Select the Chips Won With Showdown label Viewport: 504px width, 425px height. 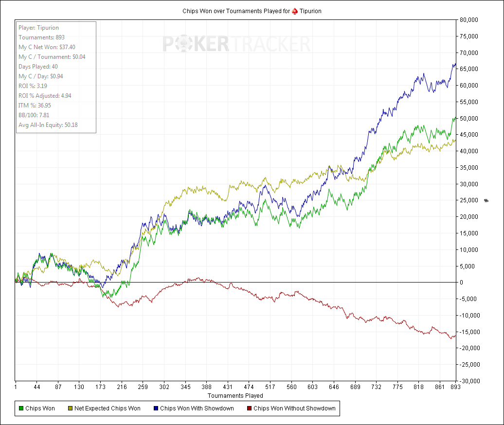pyautogui.click(x=197, y=408)
